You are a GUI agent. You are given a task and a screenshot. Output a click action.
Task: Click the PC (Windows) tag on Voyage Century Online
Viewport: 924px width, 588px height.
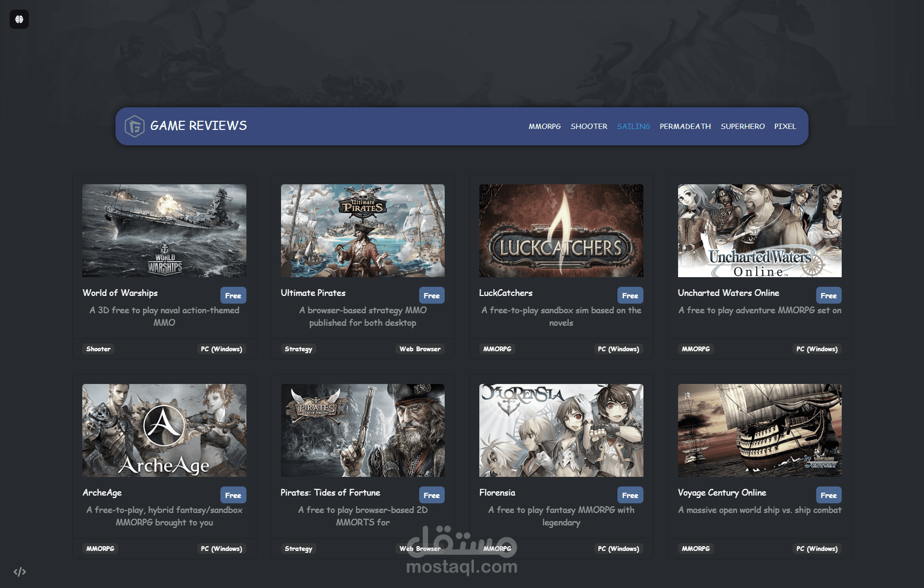click(x=817, y=549)
